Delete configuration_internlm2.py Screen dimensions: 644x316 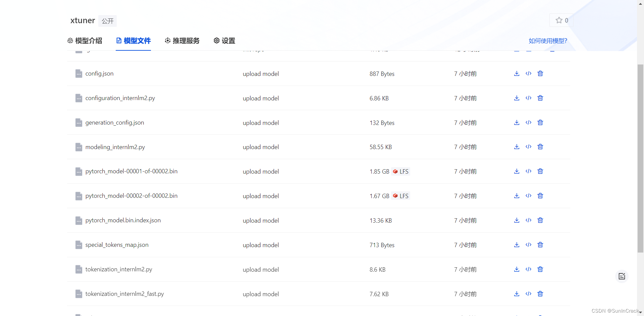tap(540, 98)
